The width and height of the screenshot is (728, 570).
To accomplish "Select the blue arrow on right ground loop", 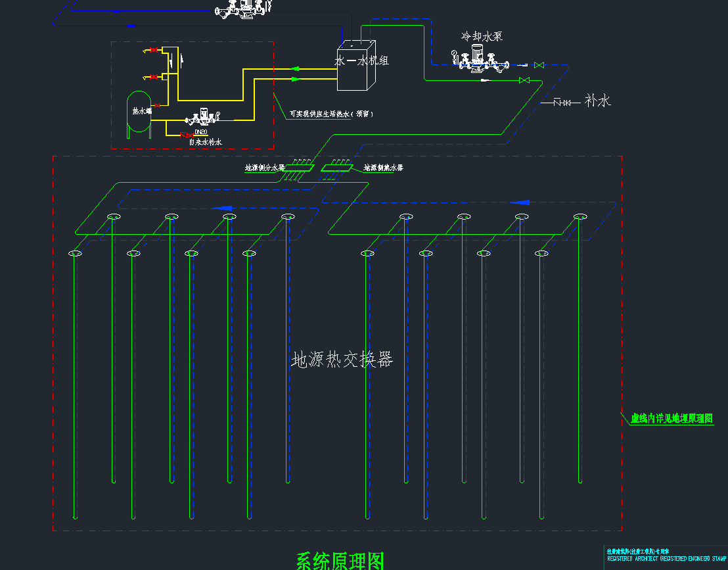I will click(x=520, y=202).
